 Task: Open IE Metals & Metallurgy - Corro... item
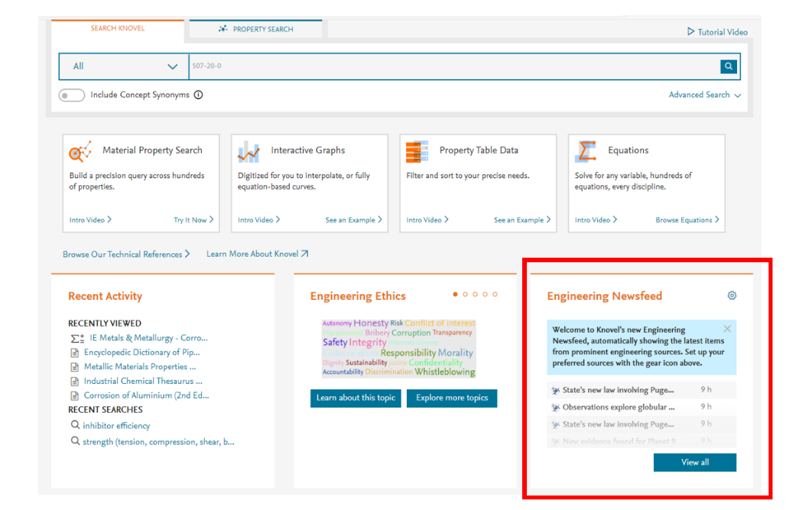148,338
